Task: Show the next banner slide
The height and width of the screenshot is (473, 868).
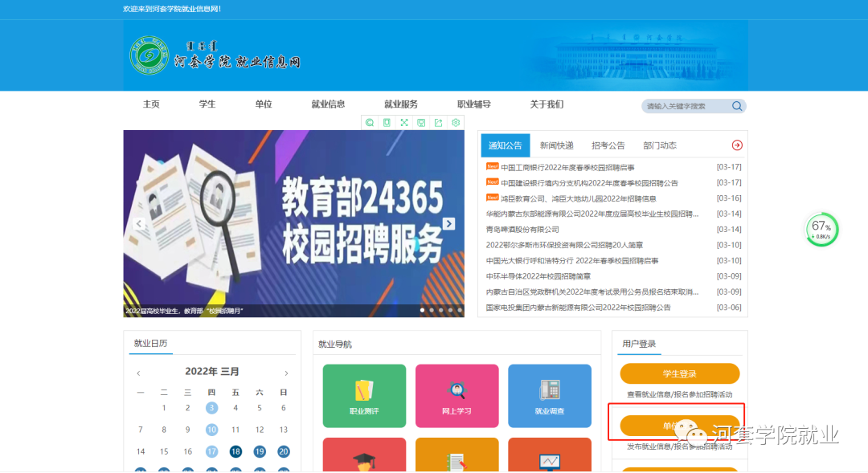Action: click(x=449, y=223)
